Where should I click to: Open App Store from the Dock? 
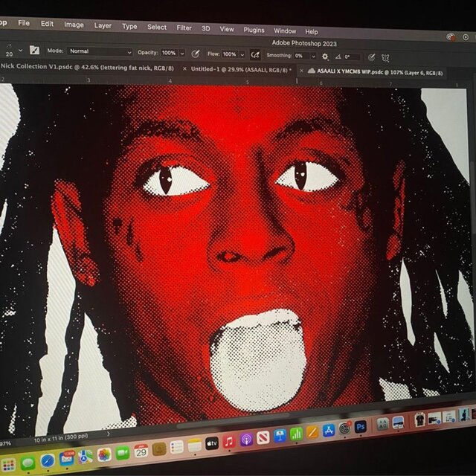[329, 431]
